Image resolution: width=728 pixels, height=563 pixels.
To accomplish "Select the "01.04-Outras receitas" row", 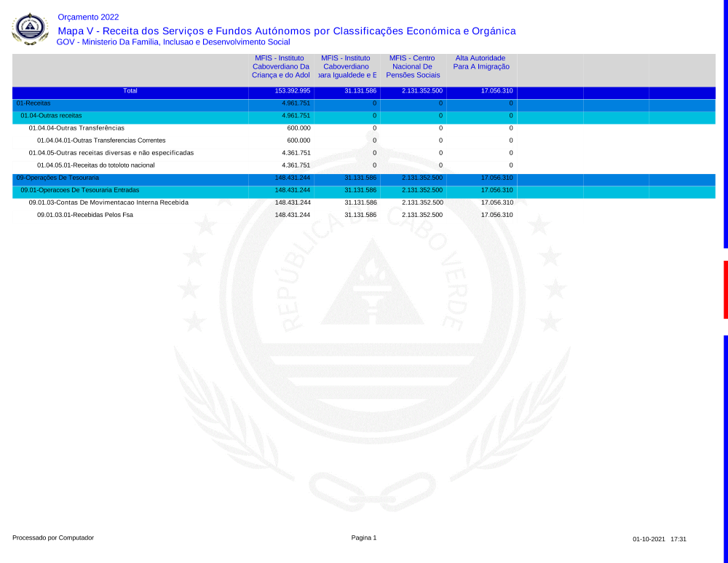I will [51, 116].
